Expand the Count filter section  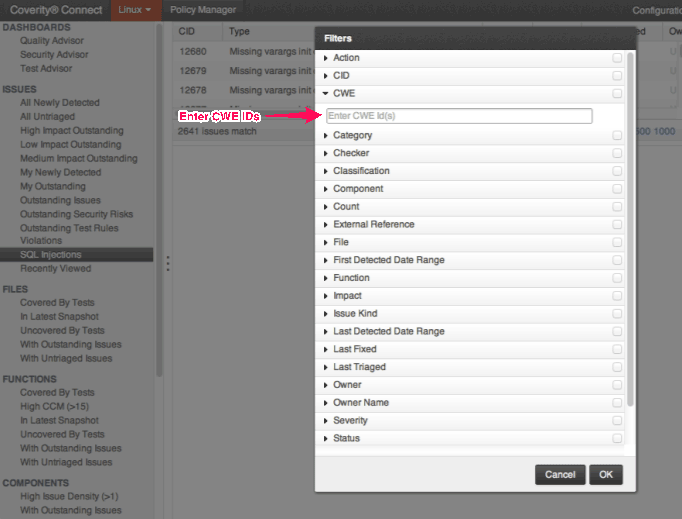(x=325, y=207)
